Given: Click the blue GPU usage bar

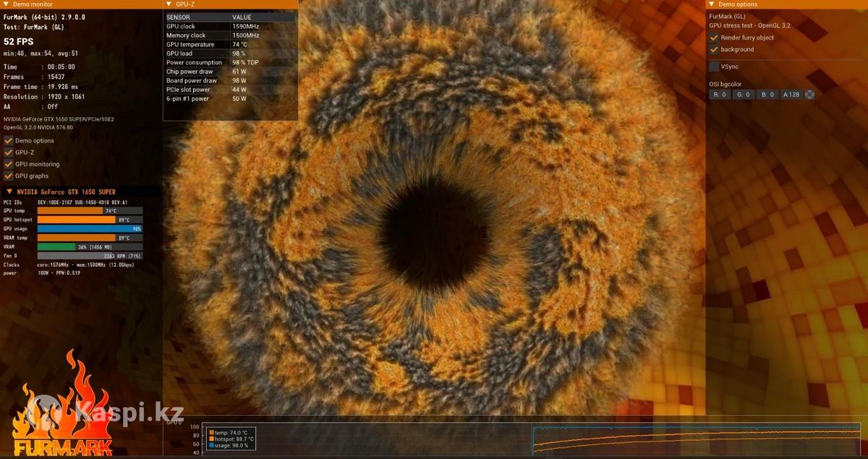Looking at the screenshot, I should pos(89,228).
